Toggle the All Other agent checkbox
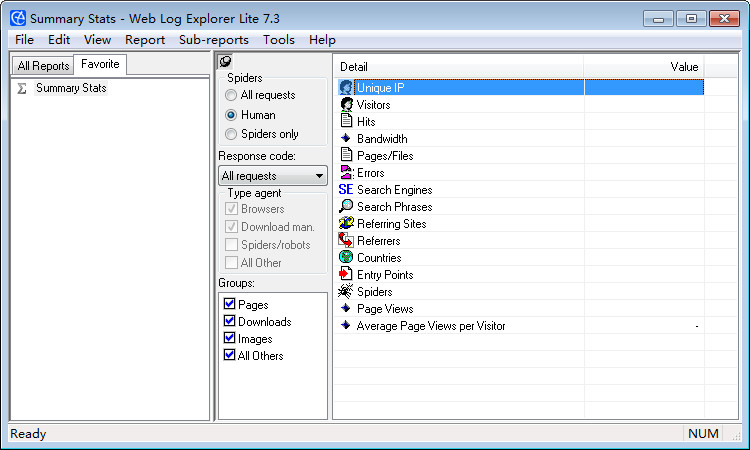The width and height of the screenshot is (750, 450). point(232,263)
